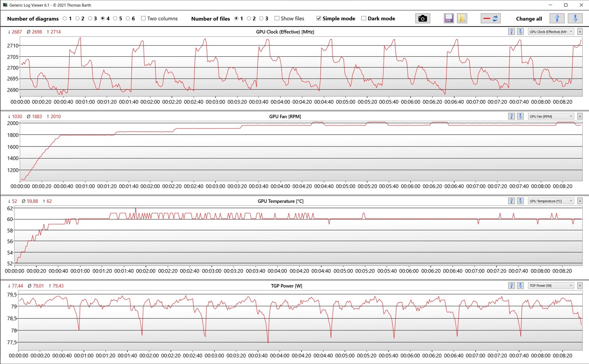
Task: Open the TGP Power [W] sensor dropdown
Action: coord(551,286)
